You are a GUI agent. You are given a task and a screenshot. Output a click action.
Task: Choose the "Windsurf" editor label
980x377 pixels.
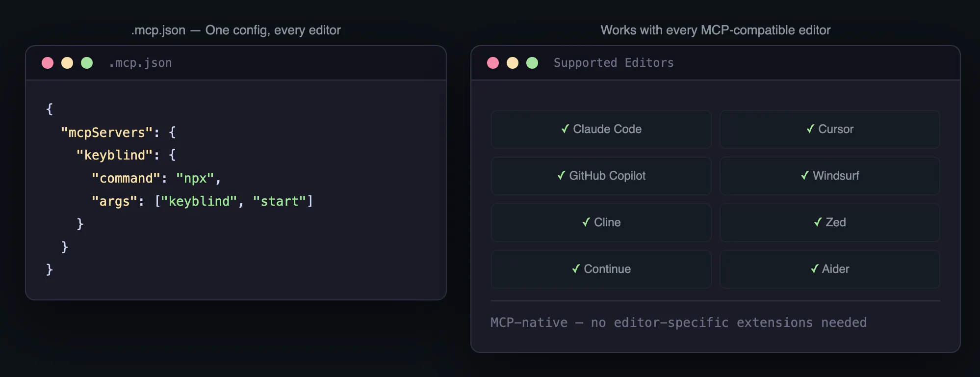tap(836, 176)
